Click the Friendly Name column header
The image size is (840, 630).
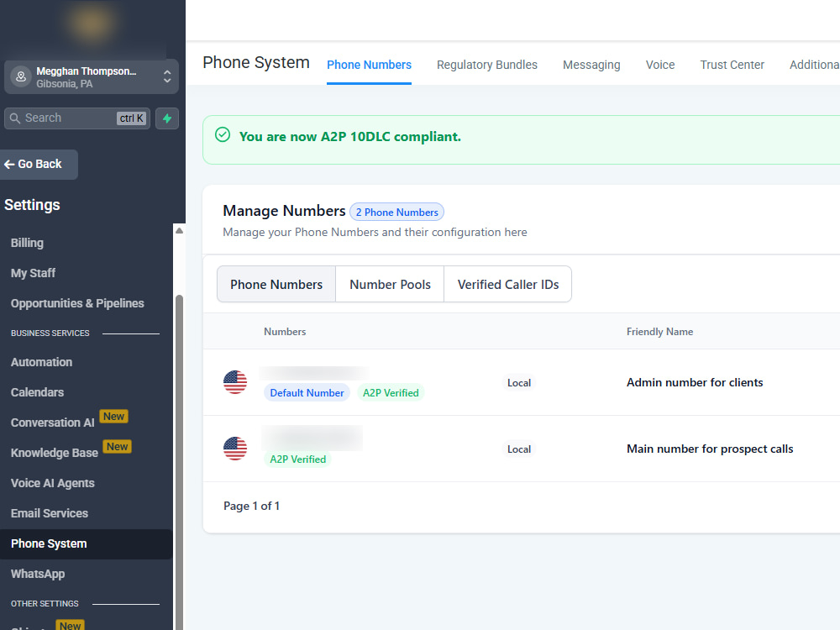(x=660, y=332)
